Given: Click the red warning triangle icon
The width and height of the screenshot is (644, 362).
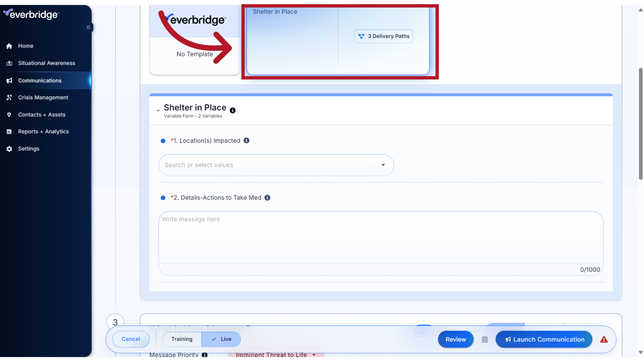Looking at the screenshot, I should coord(603,340).
